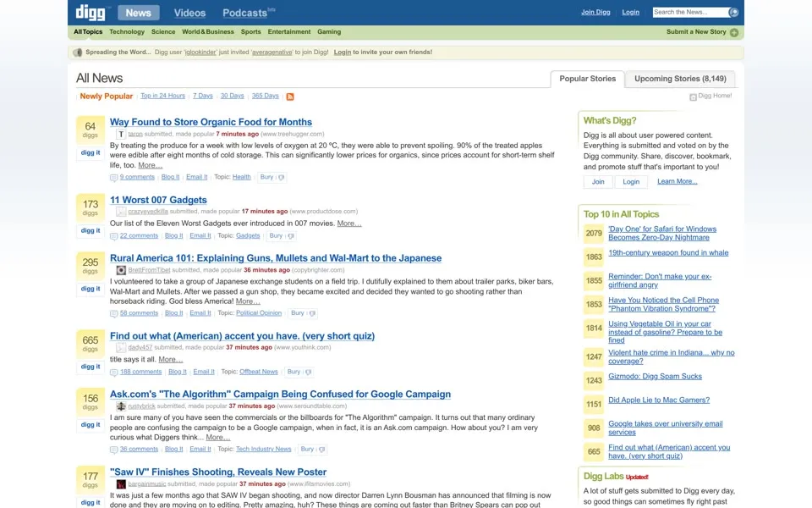Click the Digg Home icon
812x508 pixels.
click(x=693, y=97)
